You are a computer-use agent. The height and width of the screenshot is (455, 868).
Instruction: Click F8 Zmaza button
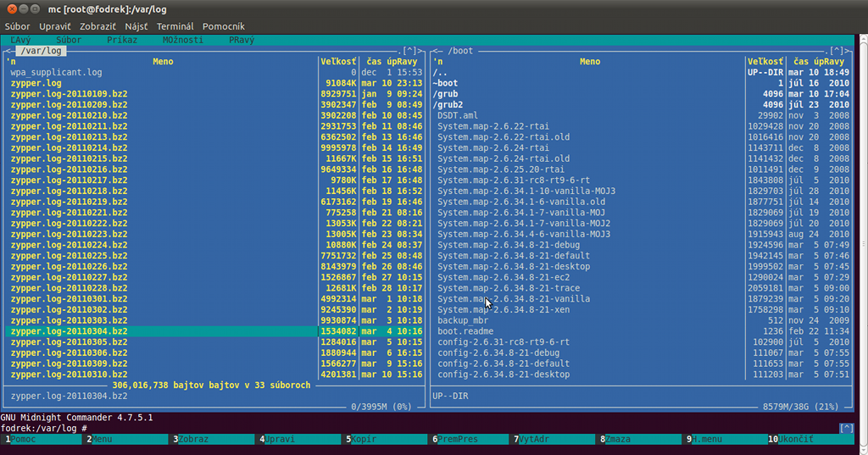(640, 439)
